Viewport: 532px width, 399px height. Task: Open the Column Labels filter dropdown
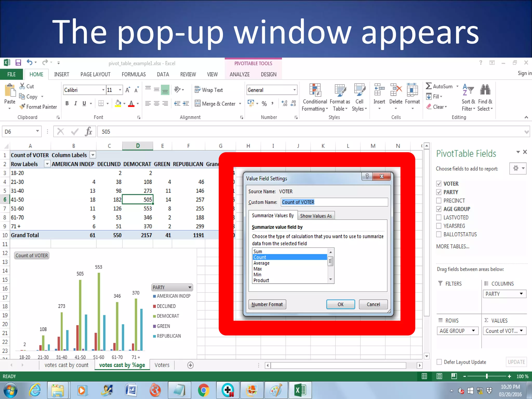click(x=93, y=155)
